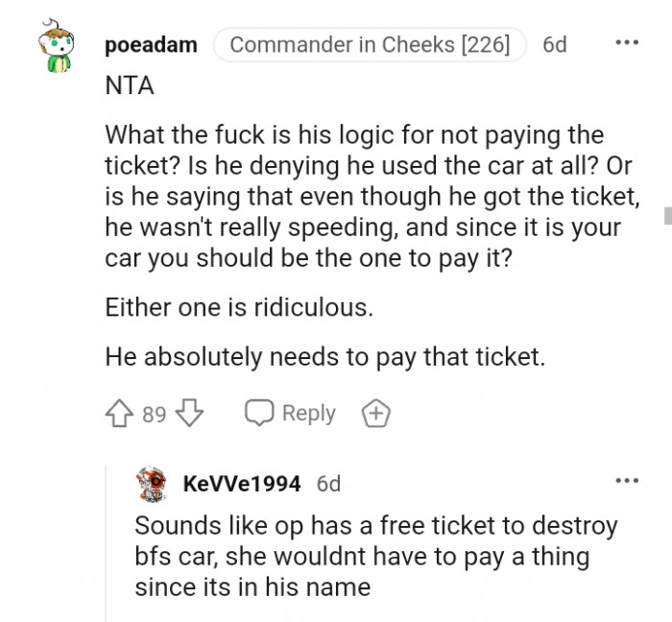Open the three-dot menu on KeVVe1994's reply
The image size is (672, 622).
click(626, 480)
